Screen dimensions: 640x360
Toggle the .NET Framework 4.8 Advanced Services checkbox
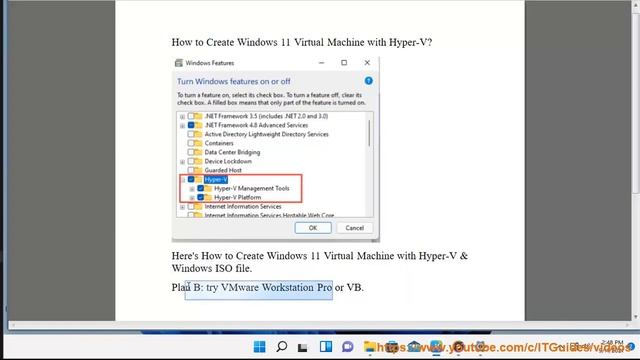[191, 125]
